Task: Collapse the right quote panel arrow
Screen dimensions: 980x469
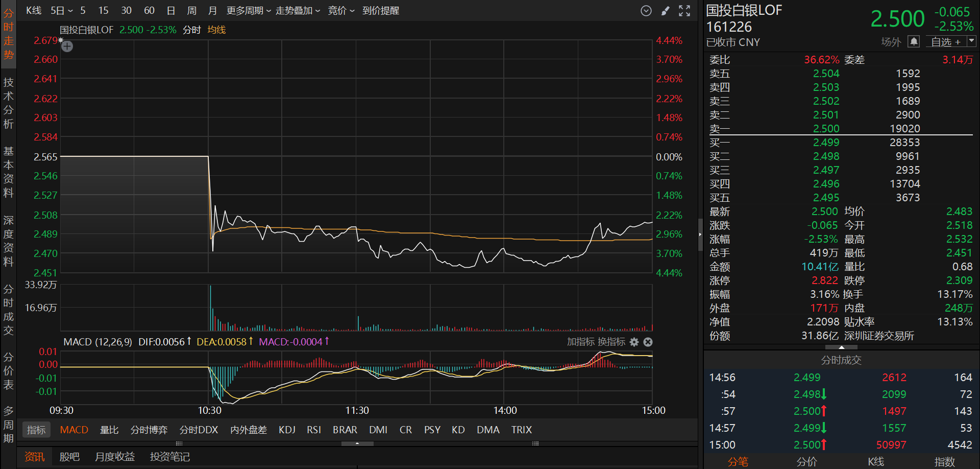Action: pos(700,235)
